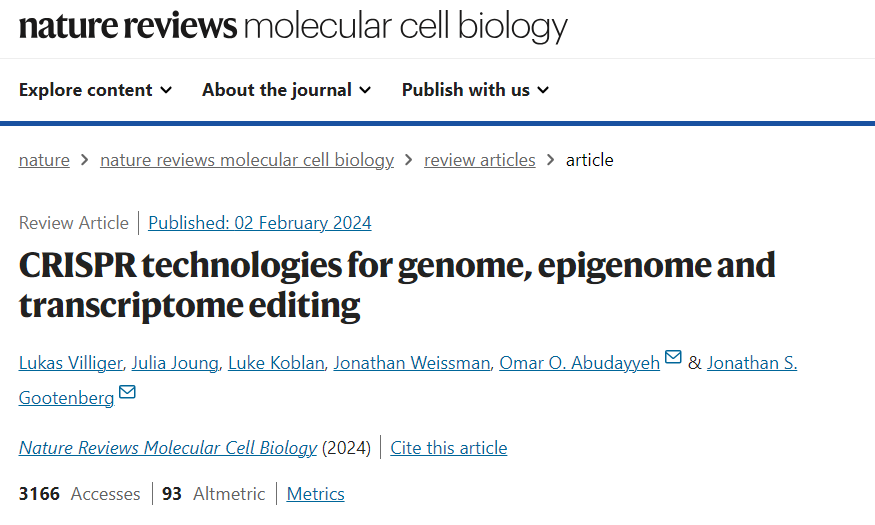Click author name Omar O. Abudayyeh
This screenshot has width=875, height=525.
click(580, 363)
